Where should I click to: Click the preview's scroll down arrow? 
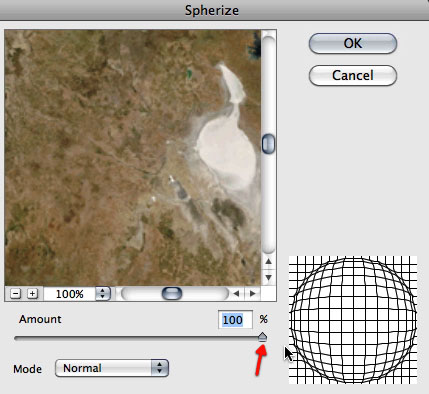coord(269,277)
